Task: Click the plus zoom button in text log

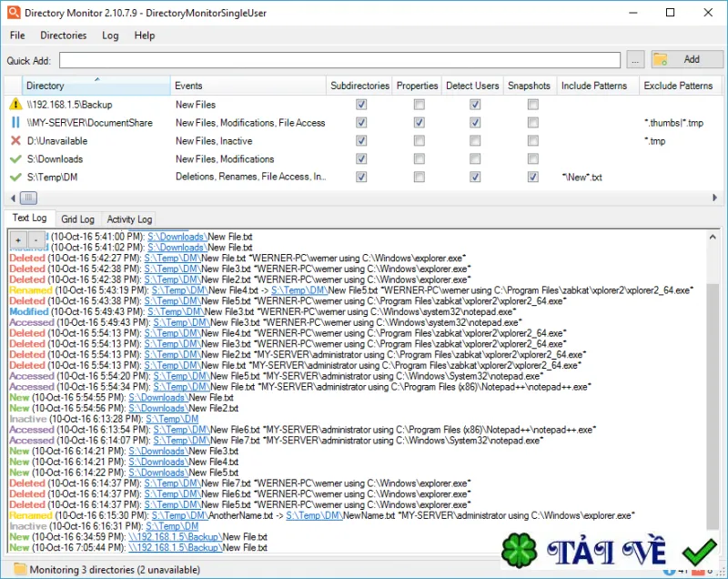Action: pos(18,240)
